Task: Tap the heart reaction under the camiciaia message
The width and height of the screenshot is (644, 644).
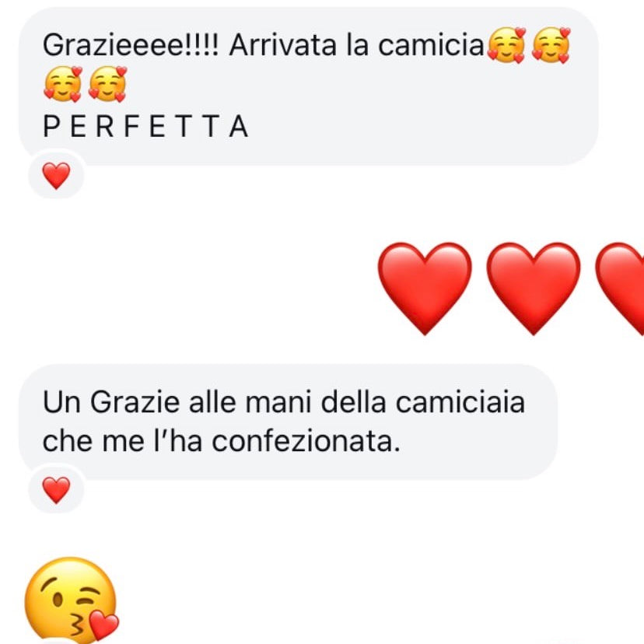Action: [56, 489]
